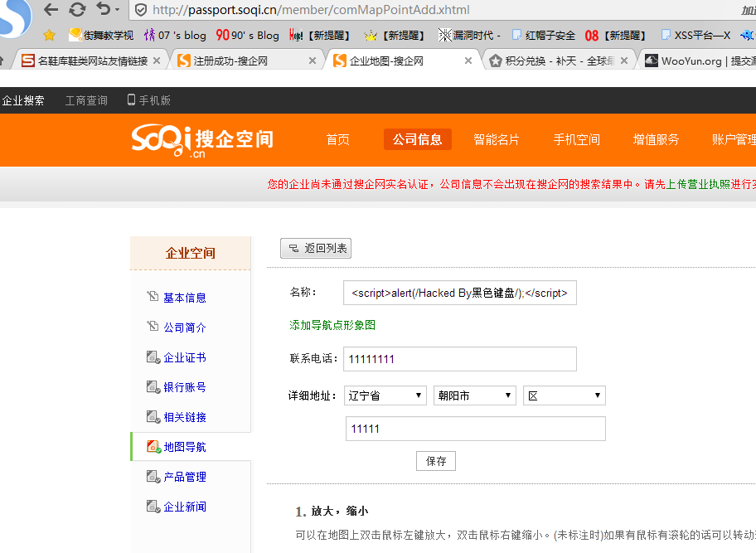Image resolution: width=756 pixels, height=553 pixels.
Task: Open 增值服务 nav item
Action: 657,140
